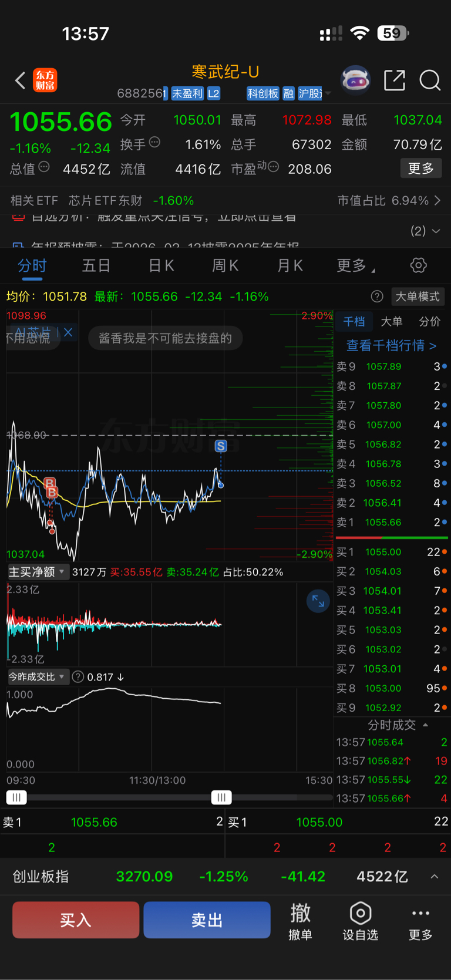Open the bottom 更多 three-dots icon
Viewport: 451px width, 980px height.
[x=420, y=920]
